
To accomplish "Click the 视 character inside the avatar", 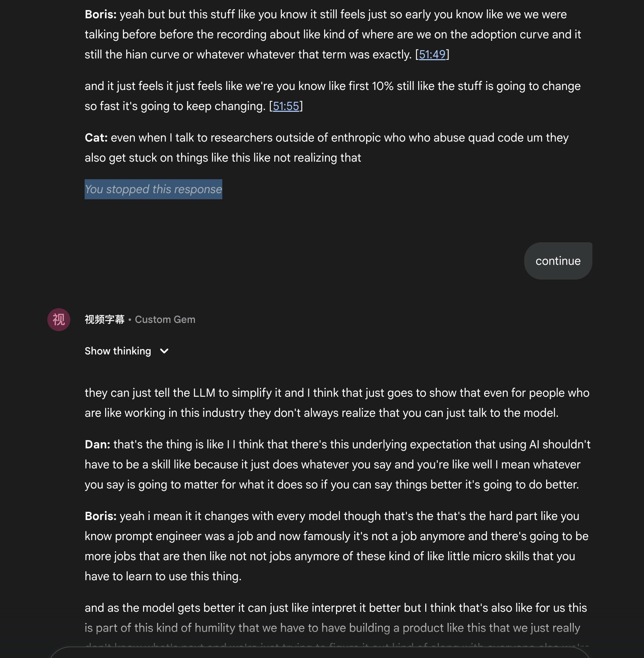I will click(58, 320).
